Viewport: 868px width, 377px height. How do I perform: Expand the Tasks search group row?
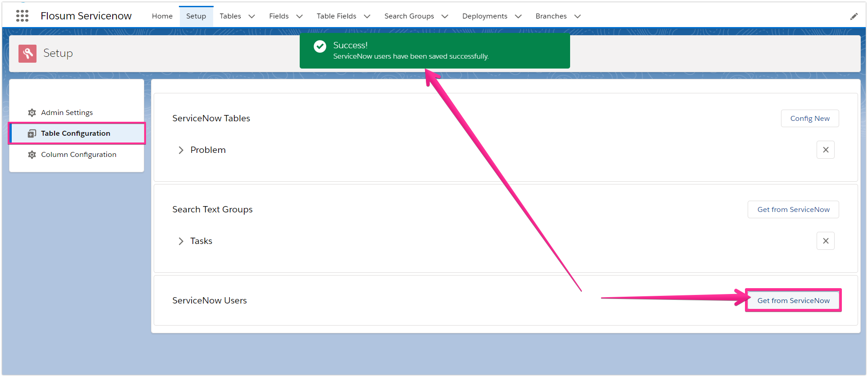click(181, 241)
